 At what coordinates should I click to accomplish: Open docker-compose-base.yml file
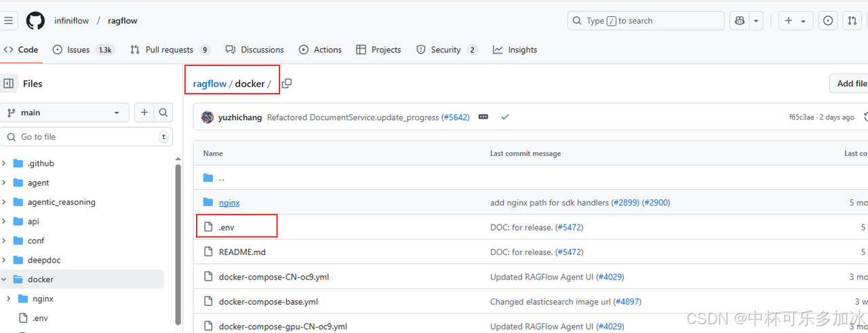point(269,301)
